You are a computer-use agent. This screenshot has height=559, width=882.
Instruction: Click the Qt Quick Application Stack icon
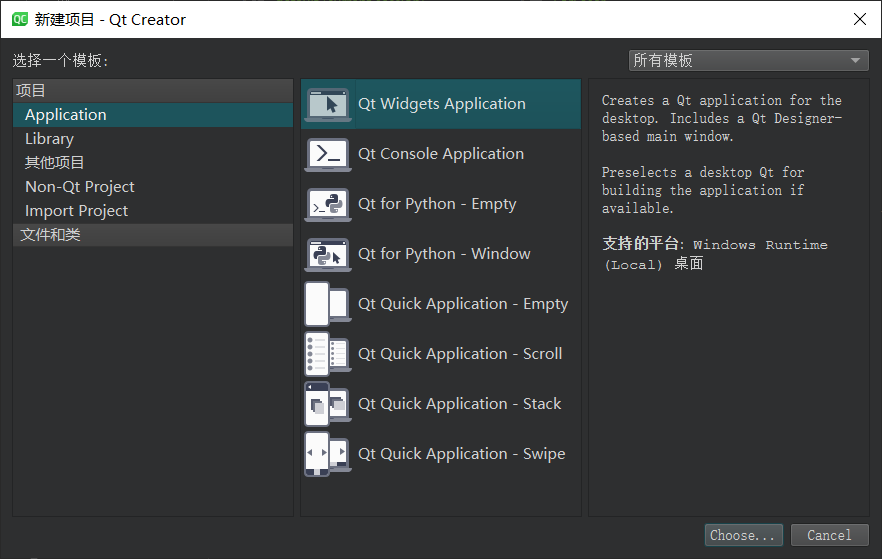coord(328,404)
